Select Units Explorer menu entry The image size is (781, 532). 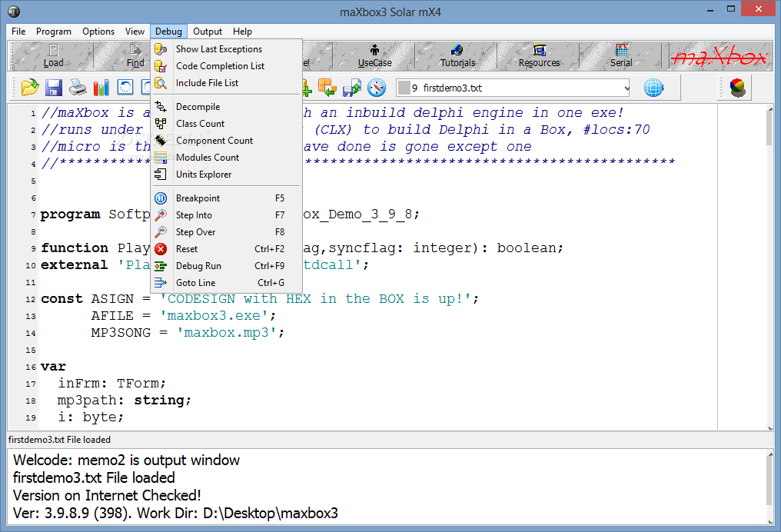click(x=203, y=175)
